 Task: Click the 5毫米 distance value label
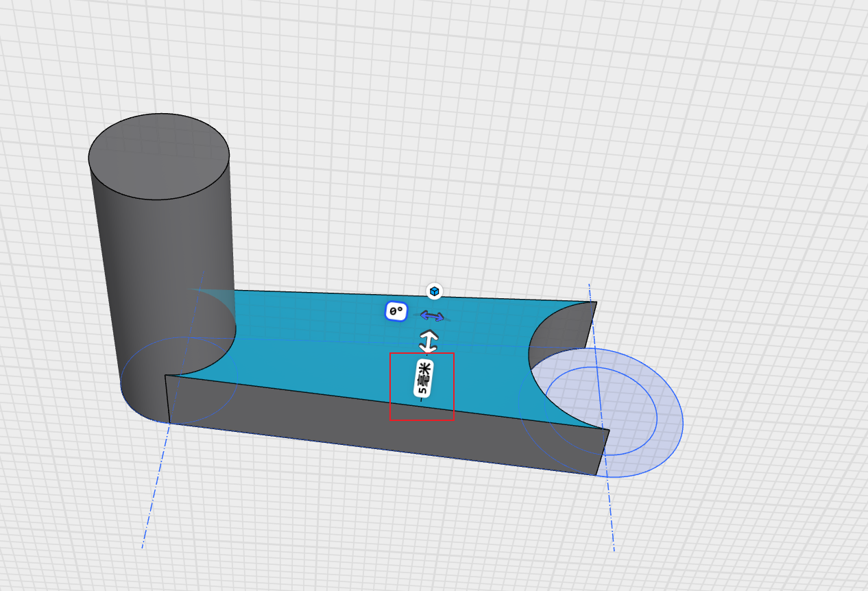[x=424, y=378]
